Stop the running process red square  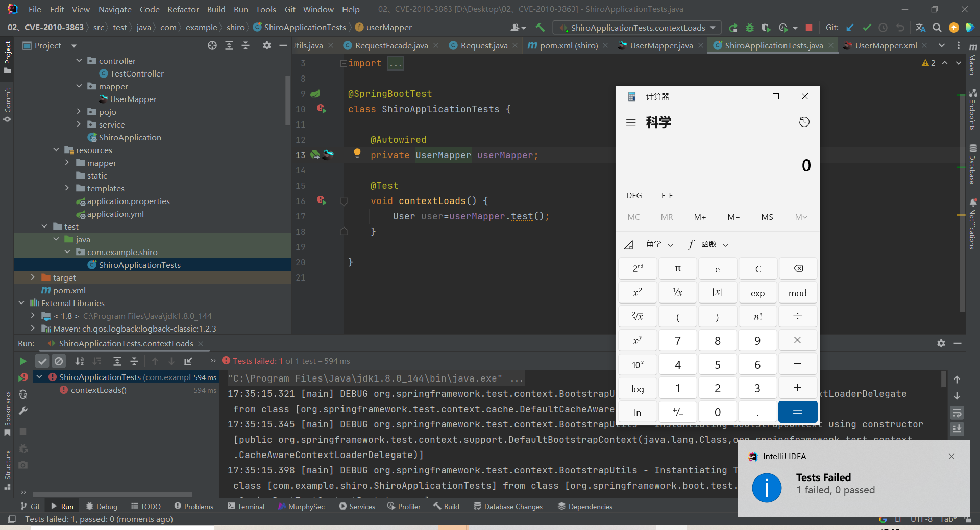[809, 28]
